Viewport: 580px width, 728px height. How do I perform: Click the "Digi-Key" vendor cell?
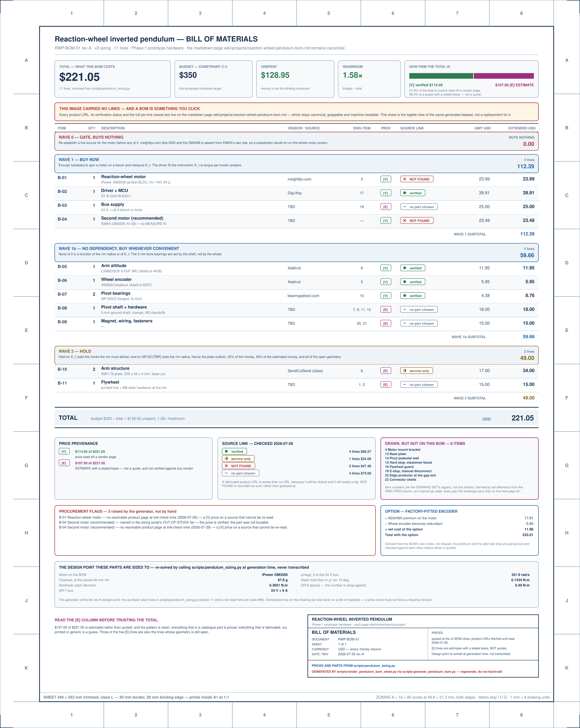(295, 193)
